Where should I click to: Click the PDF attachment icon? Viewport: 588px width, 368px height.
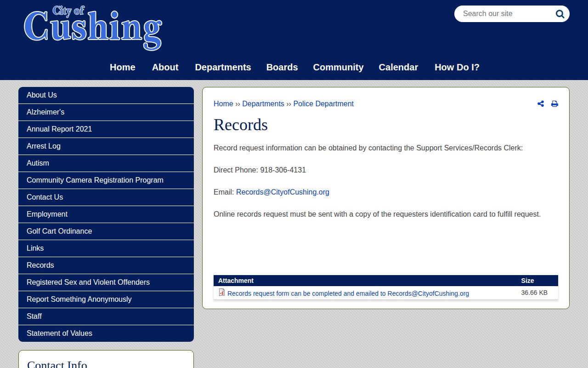pyautogui.click(x=222, y=292)
